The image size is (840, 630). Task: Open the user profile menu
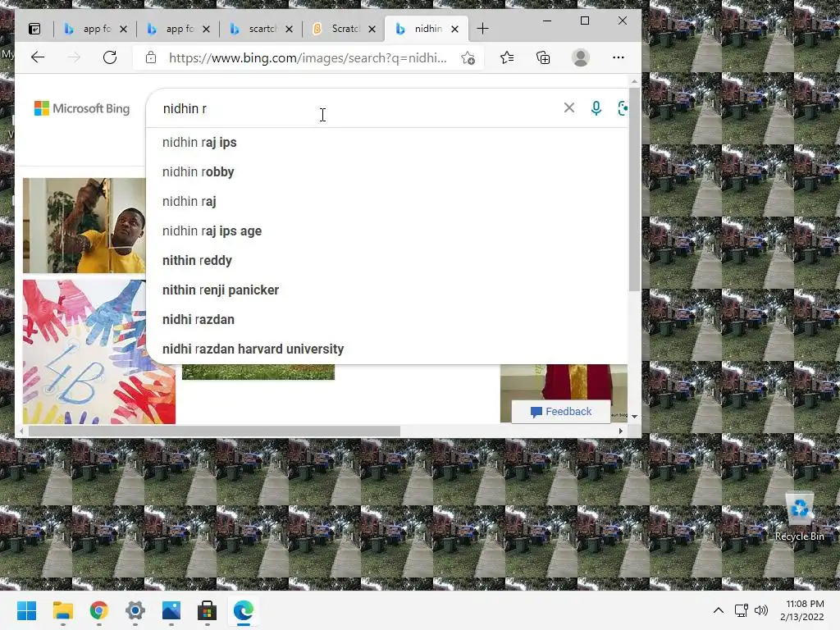point(580,57)
